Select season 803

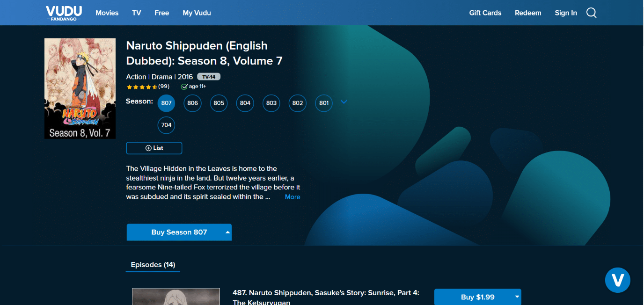pyautogui.click(x=271, y=103)
